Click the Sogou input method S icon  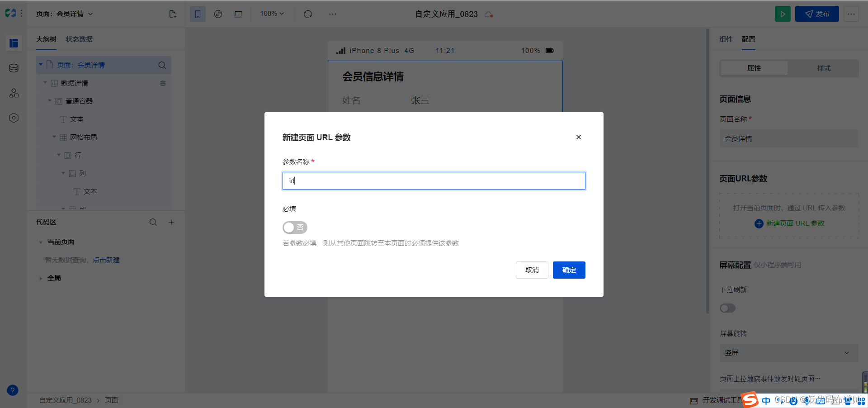point(750,400)
